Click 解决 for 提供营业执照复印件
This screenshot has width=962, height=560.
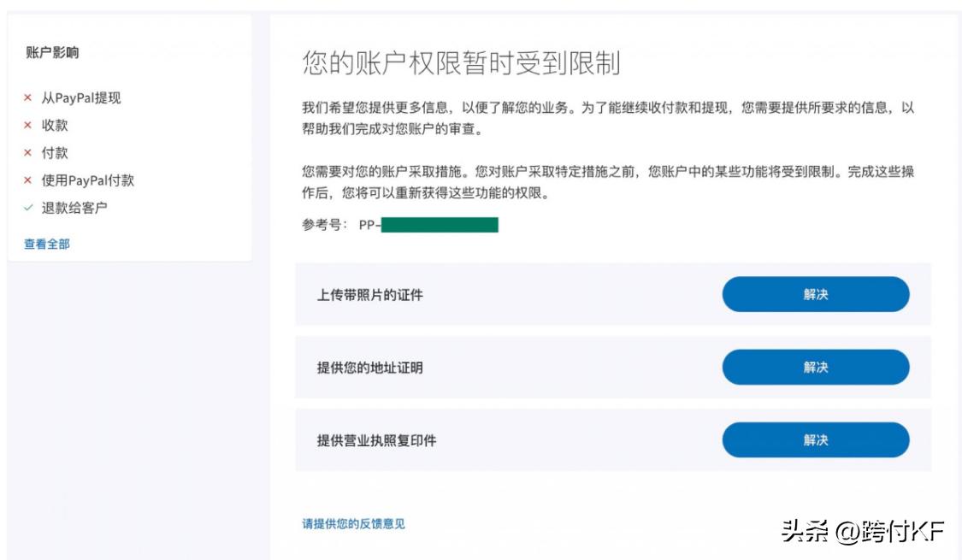(817, 440)
